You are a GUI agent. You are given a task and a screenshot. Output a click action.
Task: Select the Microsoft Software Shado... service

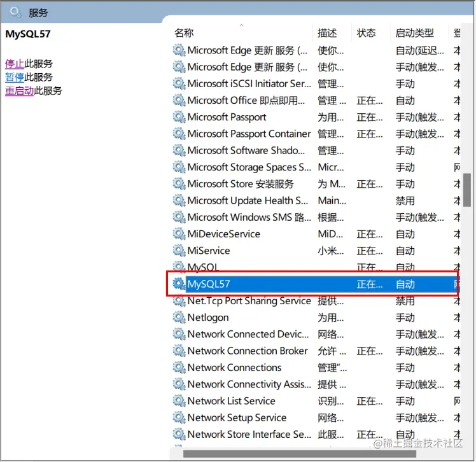(246, 150)
